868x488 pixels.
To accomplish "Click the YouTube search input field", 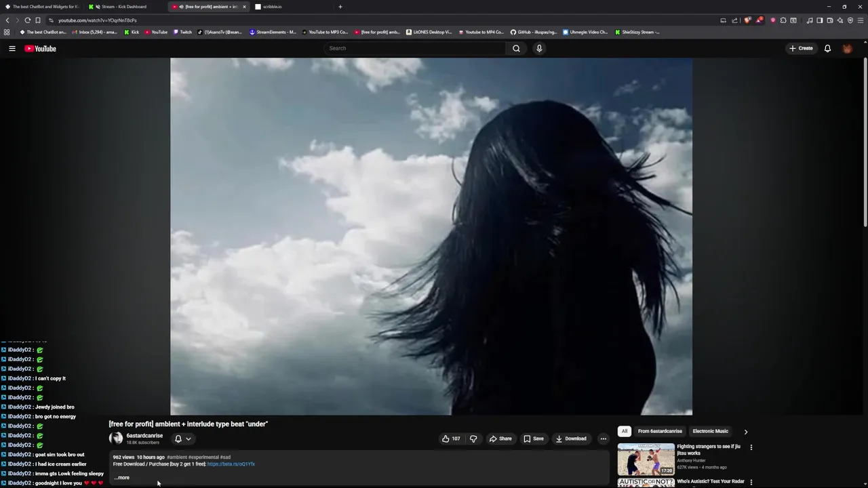I will [415, 48].
